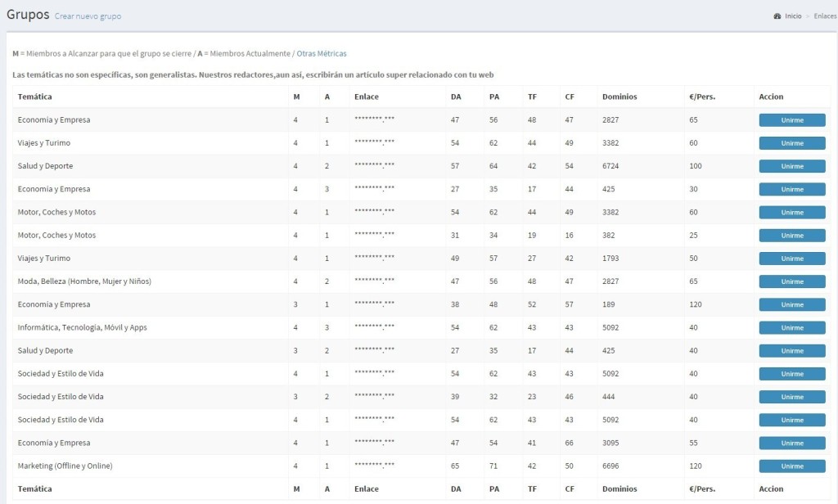Click the price 100 in Salud y Deporte row
This screenshot has height=504, width=838.
click(x=696, y=166)
